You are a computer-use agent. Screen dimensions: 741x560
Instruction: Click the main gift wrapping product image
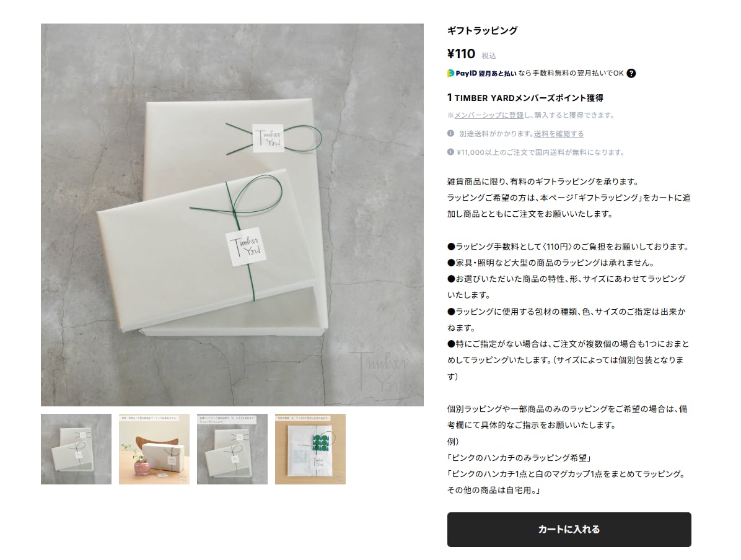click(x=232, y=215)
